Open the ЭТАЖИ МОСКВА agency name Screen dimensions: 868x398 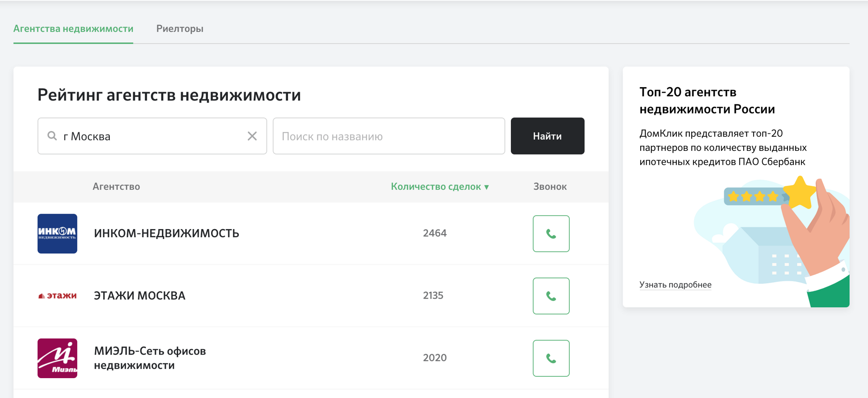pyautogui.click(x=140, y=295)
